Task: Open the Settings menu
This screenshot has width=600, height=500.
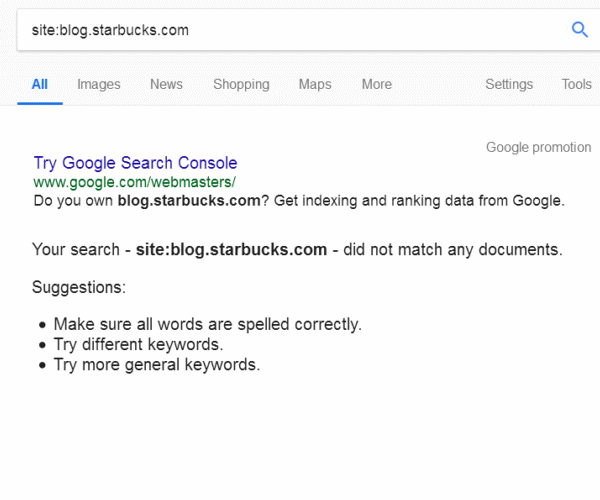Action: (509, 85)
